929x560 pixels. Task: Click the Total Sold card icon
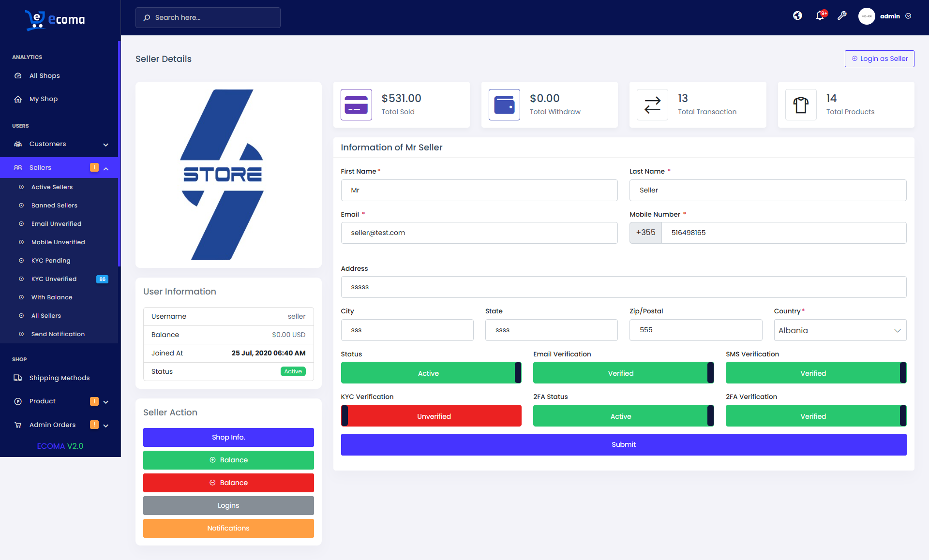pyautogui.click(x=356, y=104)
